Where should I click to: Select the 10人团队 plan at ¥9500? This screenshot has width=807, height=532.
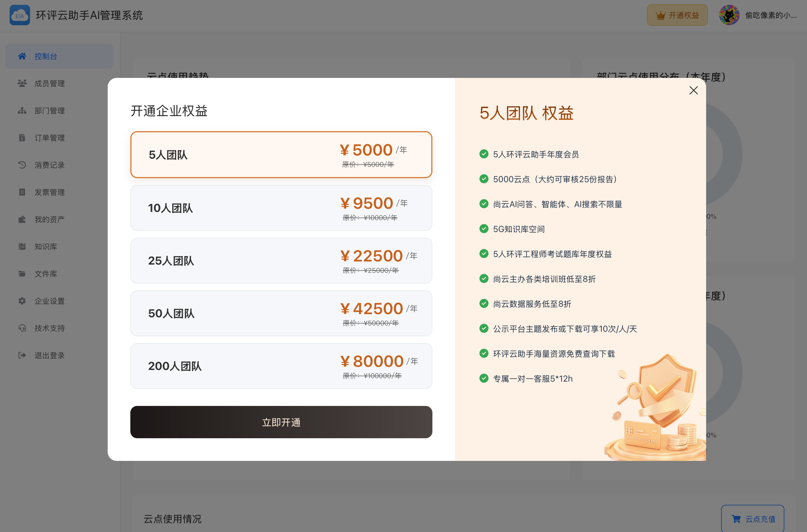(281, 208)
